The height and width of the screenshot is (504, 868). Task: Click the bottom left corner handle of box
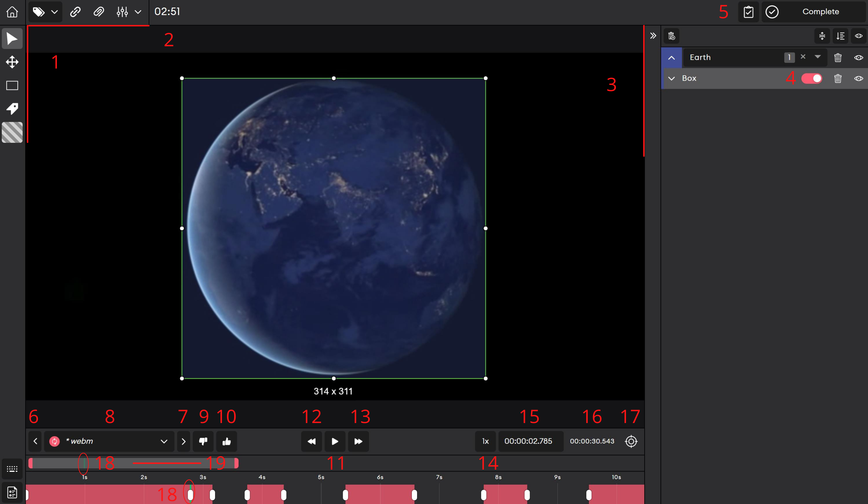(182, 378)
